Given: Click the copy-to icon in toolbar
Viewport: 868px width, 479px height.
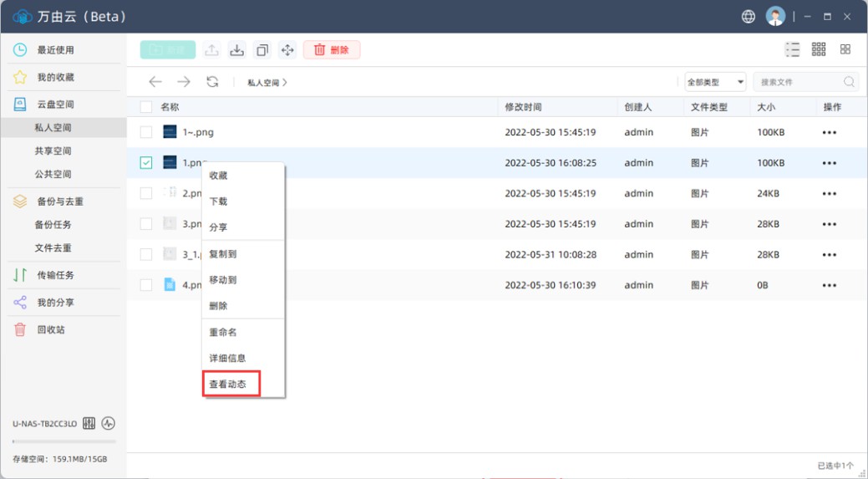Looking at the screenshot, I should pos(262,50).
